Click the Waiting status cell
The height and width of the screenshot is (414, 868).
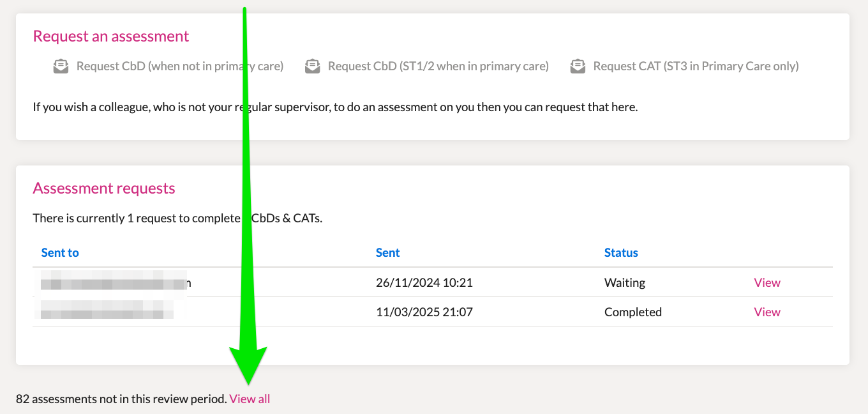coord(625,282)
